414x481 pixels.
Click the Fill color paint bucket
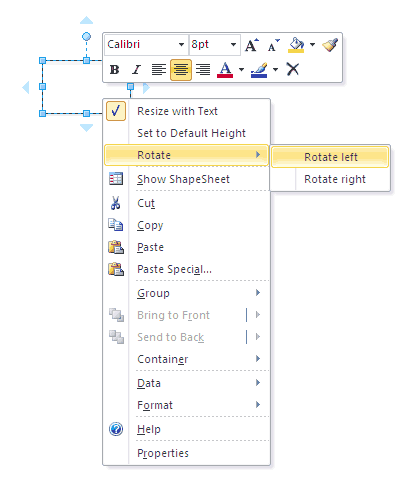[296, 45]
